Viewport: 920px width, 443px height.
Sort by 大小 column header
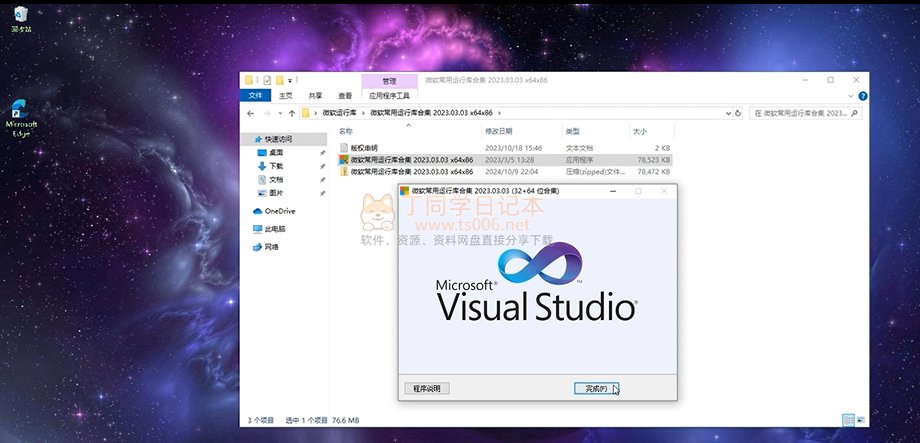coord(640,131)
